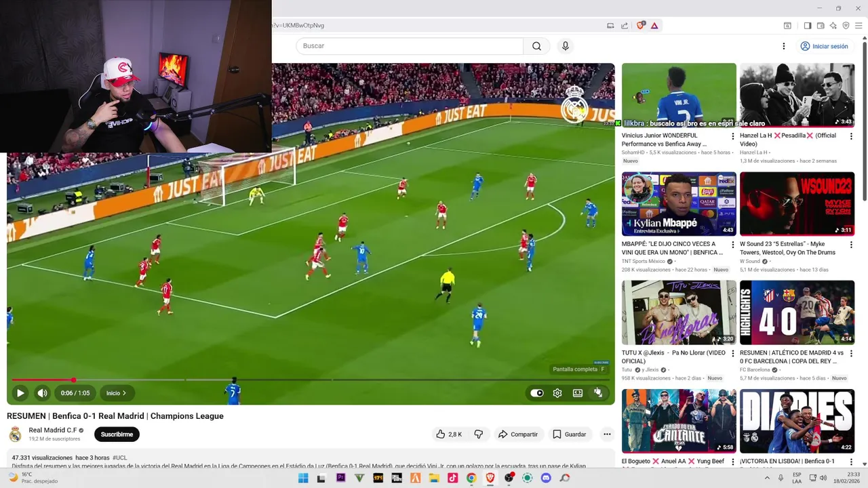868x488 pixels.
Task: Open Real Madrid C.F channel name
Action: click(x=52, y=430)
